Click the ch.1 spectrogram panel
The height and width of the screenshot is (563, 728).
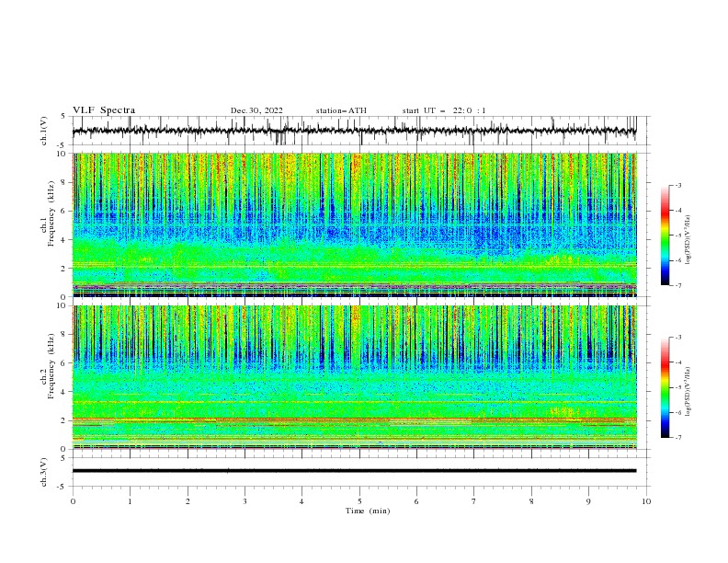point(354,224)
